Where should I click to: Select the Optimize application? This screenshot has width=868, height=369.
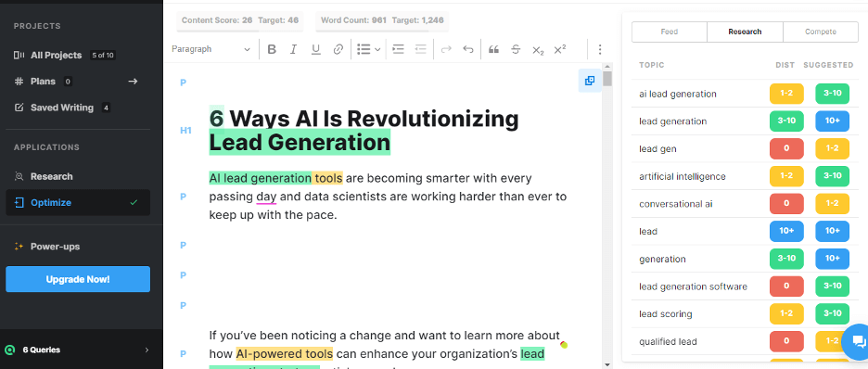click(x=78, y=202)
